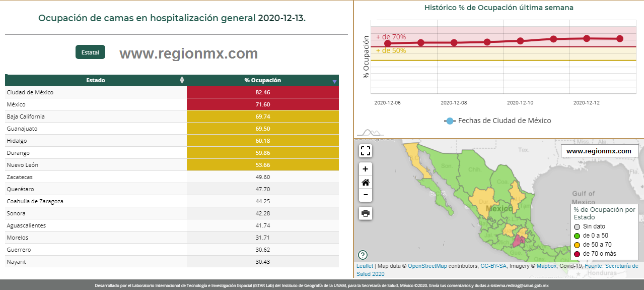Viewport: 644px width, 290px height.
Task: Zoom out the map with minus button
Action: point(366,195)
